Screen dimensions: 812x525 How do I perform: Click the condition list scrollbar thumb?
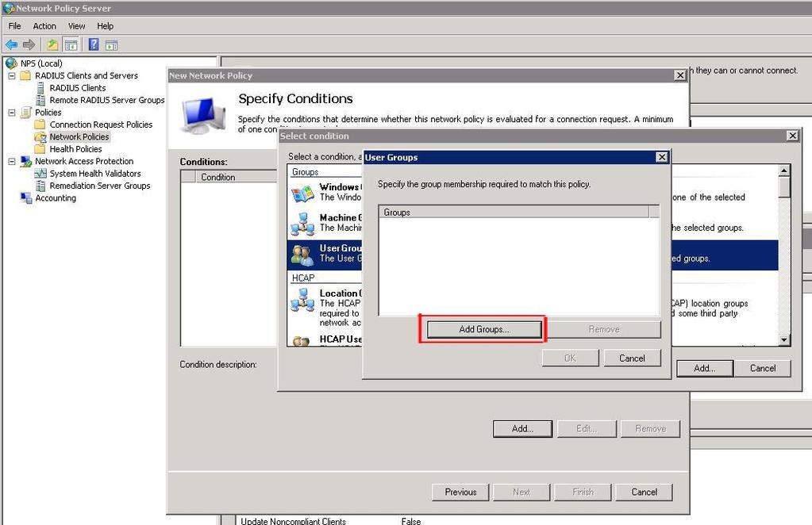pos(784,187)
